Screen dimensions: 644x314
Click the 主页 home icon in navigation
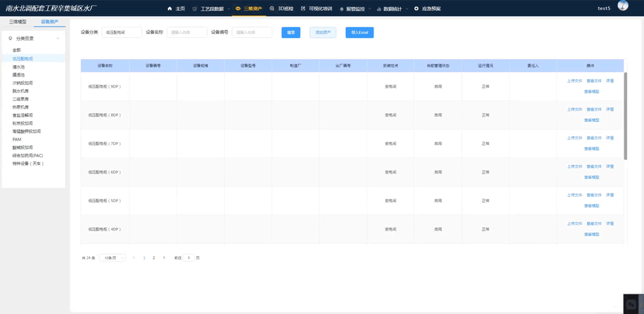(169, 9)
